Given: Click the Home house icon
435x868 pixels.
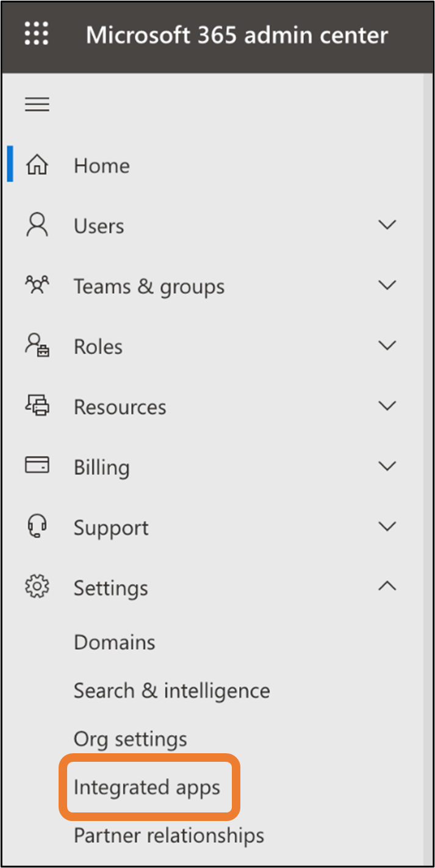Looking at the screenshot, I should [37, 165].
